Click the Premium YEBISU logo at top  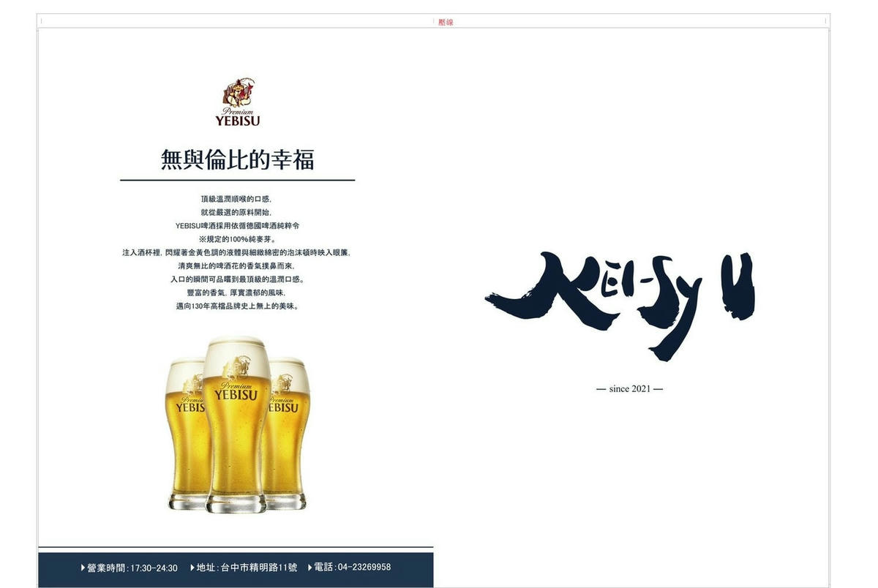237,102
